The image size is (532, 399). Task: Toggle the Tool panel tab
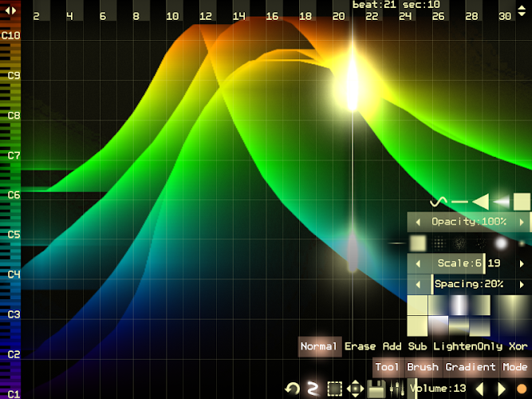[387, 367]
